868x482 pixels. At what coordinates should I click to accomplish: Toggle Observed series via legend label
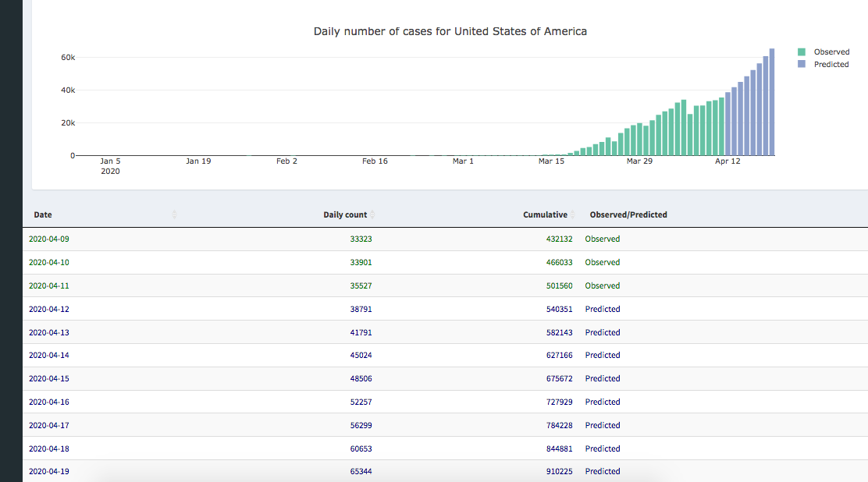click(831, 52)
